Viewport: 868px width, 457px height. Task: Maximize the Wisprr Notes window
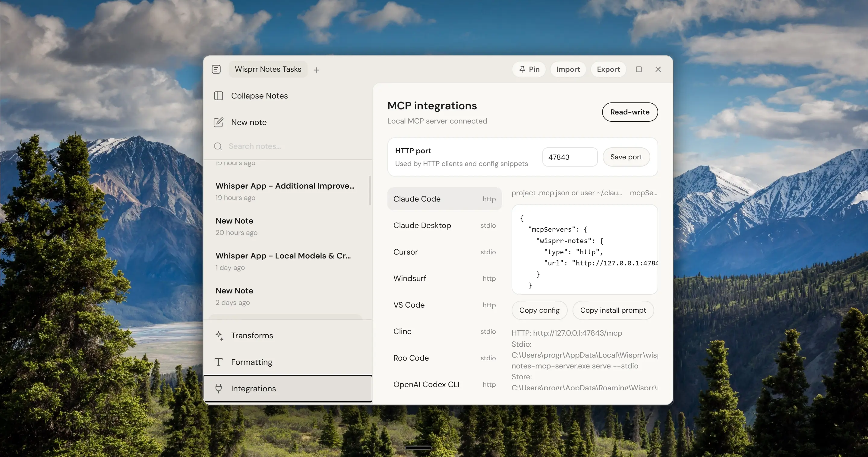point(639,69)
